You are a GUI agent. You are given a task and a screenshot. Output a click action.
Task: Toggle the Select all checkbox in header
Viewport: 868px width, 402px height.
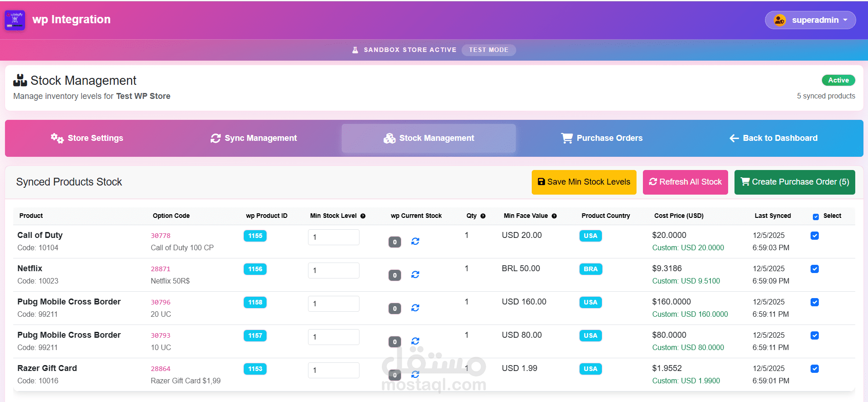pos(816,216)
